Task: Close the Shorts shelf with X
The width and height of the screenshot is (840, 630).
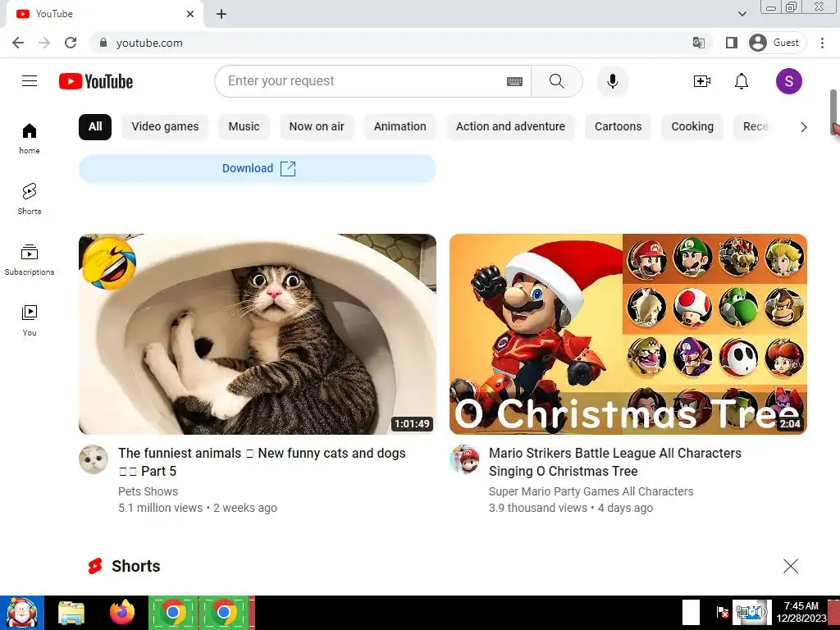Action: pyautogui.click(x=791, y=566)
